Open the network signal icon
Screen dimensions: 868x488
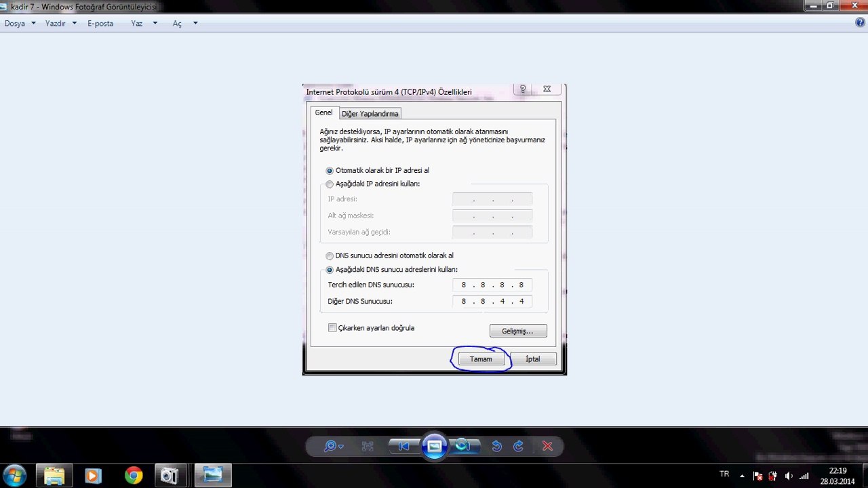pos(806,476)
